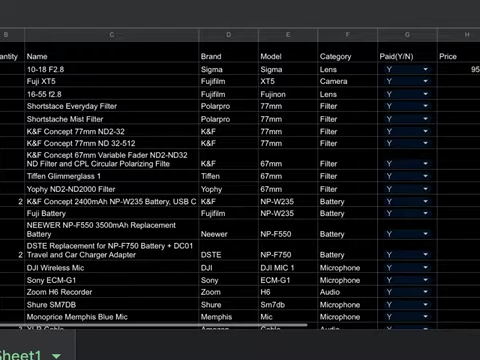480x360 pixels.
Task: Open Paid dropdown for Sony ECM-G1 row
Action: click(x=425, y=280)
